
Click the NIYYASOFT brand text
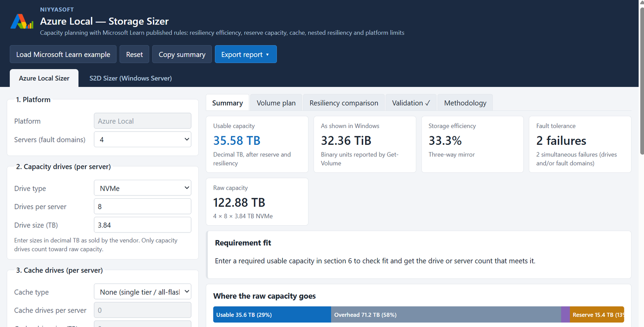coord(57,9)
